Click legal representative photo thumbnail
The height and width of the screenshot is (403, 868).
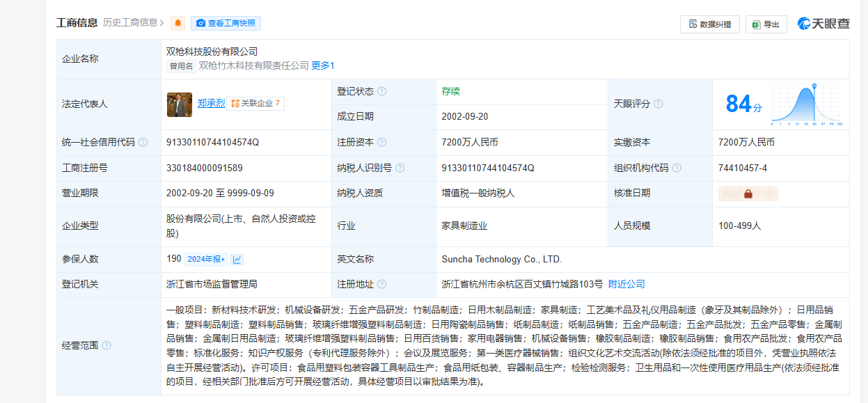(x=180, y=104)
